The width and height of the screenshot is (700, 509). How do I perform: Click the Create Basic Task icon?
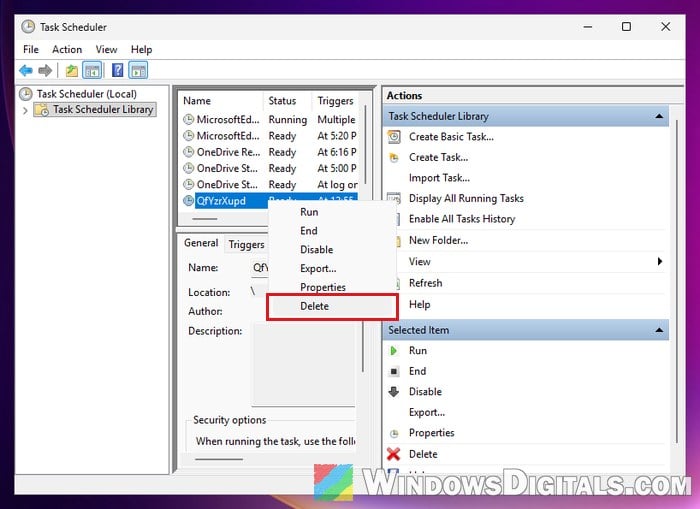tap(394, 137)
